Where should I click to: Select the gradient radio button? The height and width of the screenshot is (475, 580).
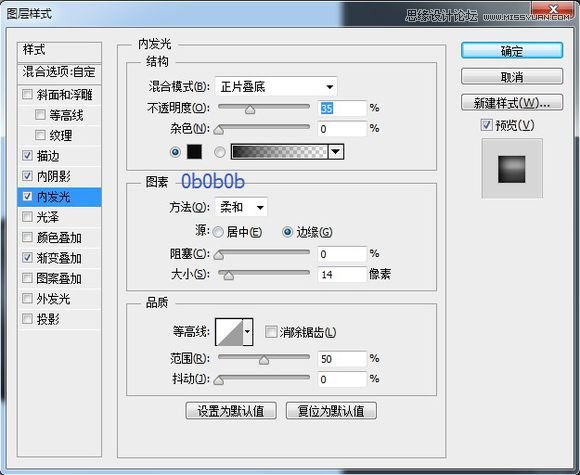click(220, 152)
